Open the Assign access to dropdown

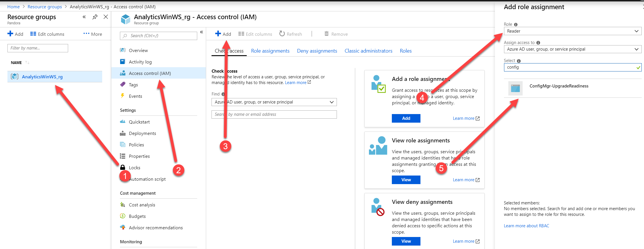[572, 49]
